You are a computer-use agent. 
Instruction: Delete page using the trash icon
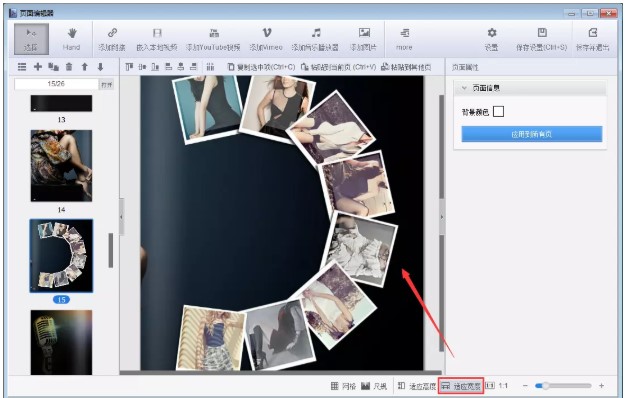69,67
